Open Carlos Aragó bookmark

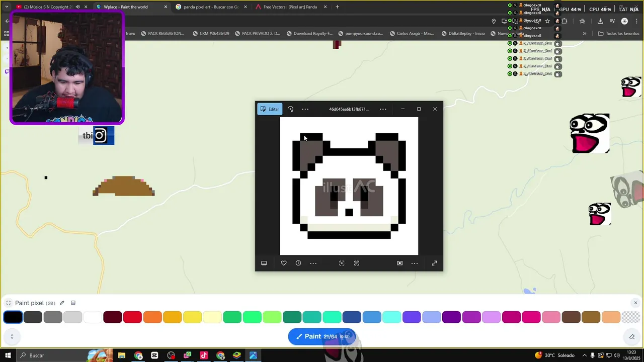(411, 34)
